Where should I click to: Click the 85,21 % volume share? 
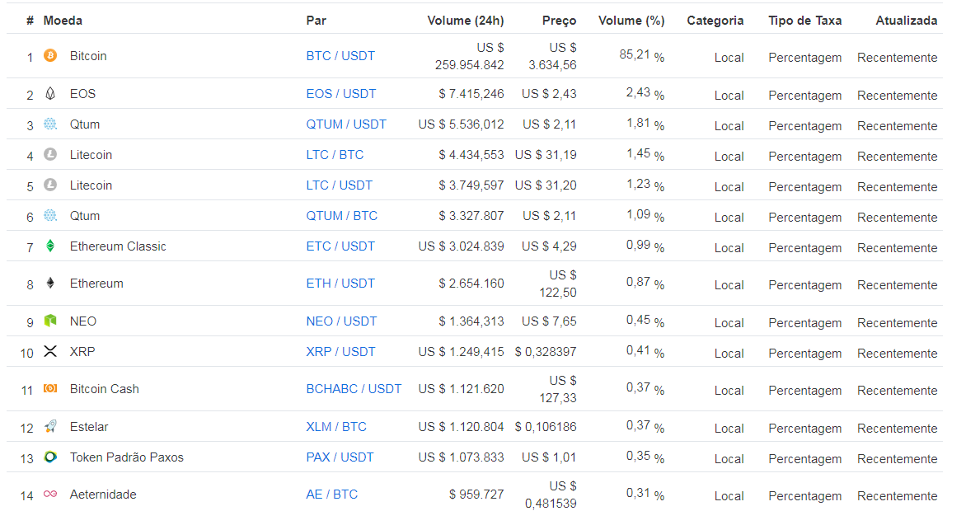pos(642,55)
